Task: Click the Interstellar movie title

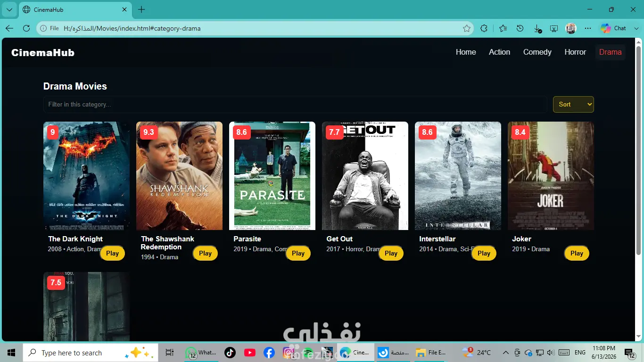Action: [438, 239]
